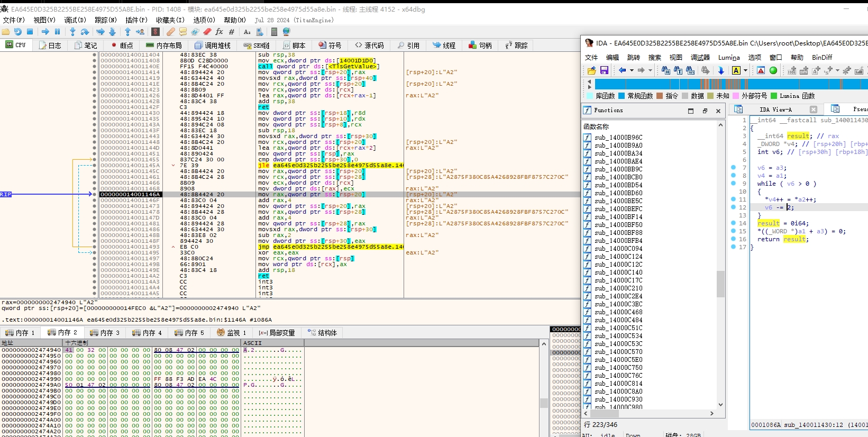Open the functions fx icon

(219, 32)
